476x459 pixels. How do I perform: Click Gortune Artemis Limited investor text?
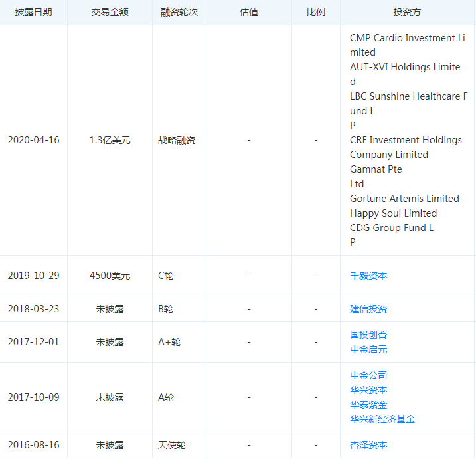(x=404, y=199)
